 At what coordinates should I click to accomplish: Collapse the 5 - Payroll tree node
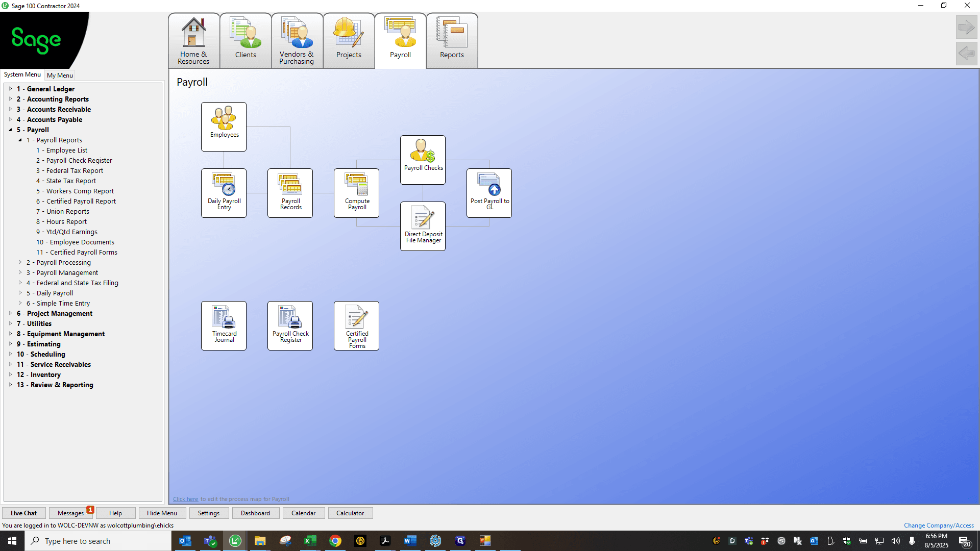[10, 130]
